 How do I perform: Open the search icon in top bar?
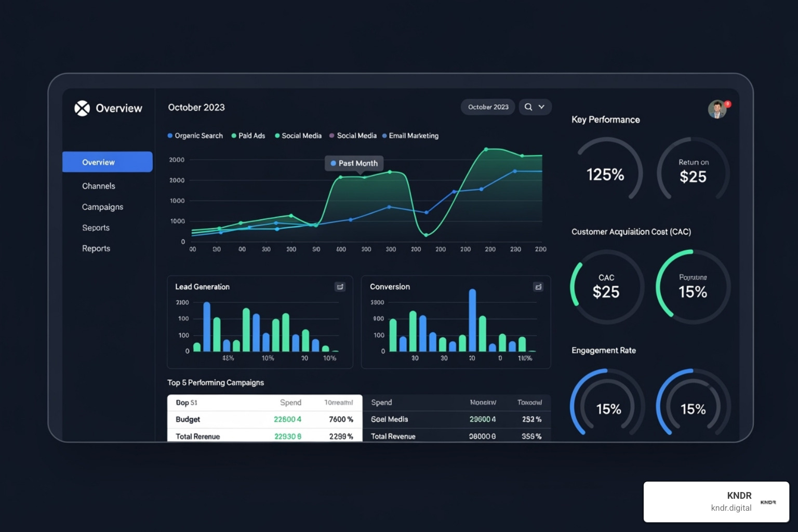(x=528, y=107)
